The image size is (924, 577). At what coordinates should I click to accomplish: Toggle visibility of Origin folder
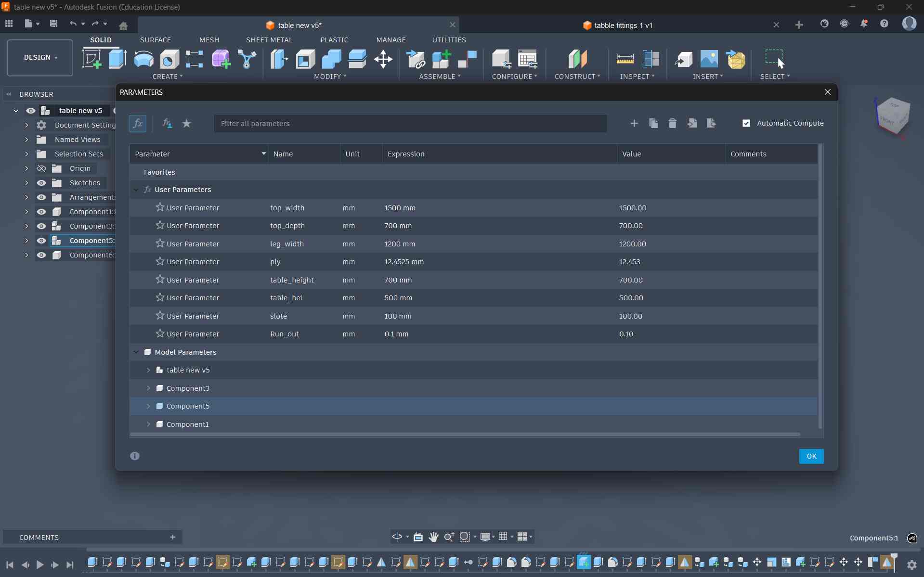click(x=41, y=168)
